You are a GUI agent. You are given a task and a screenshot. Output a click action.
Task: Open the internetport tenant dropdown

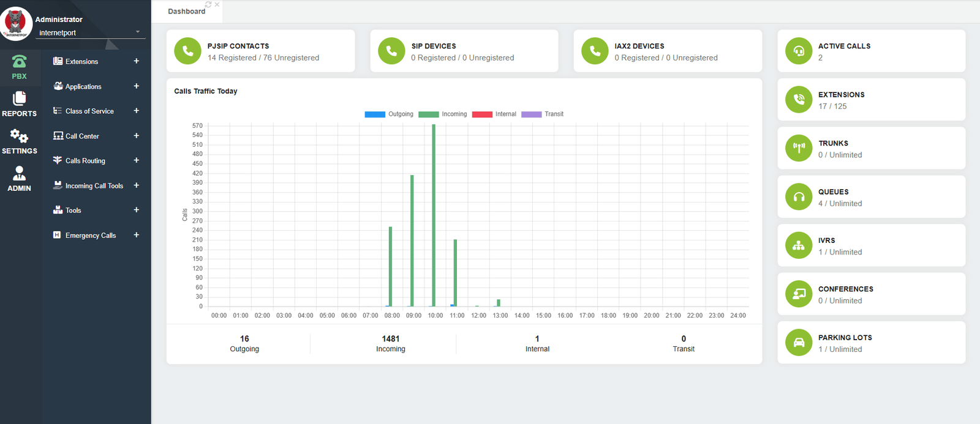(90, 32)
